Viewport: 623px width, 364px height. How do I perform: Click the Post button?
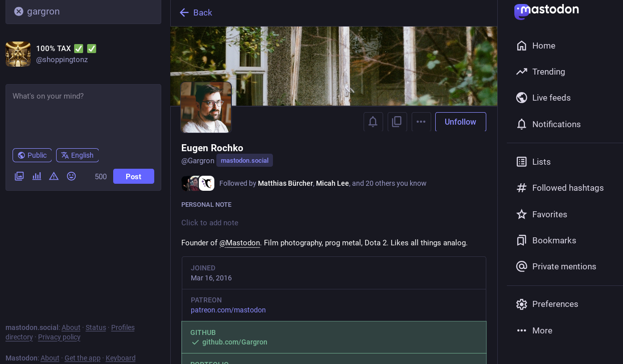(133, 176)
